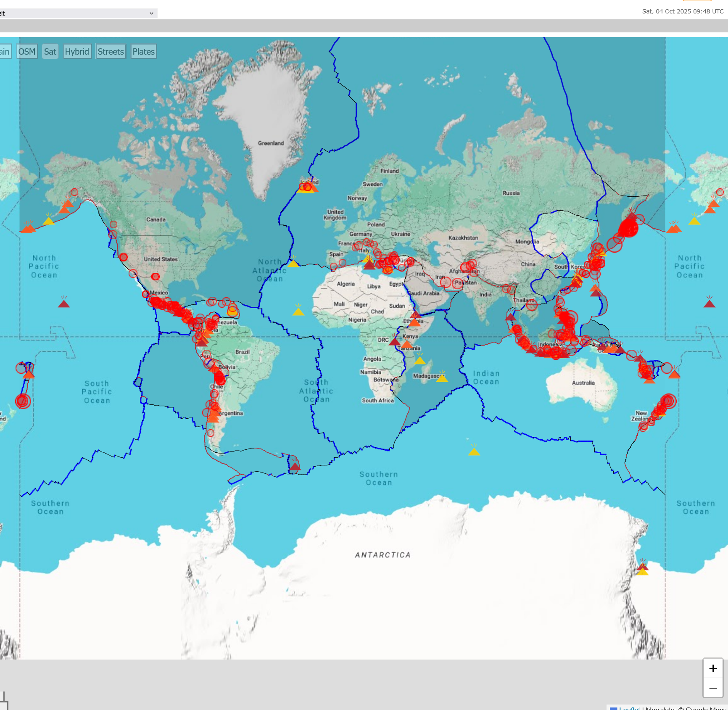
Task: Open the dropdown selector at top left
Action: pyautogui.click(x=78, y=13)
